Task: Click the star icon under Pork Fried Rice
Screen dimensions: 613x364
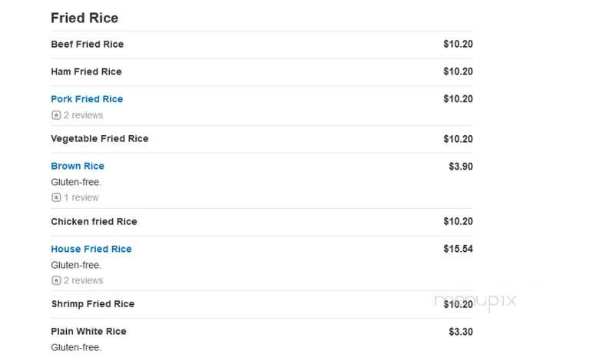Action: coord(56,115)
